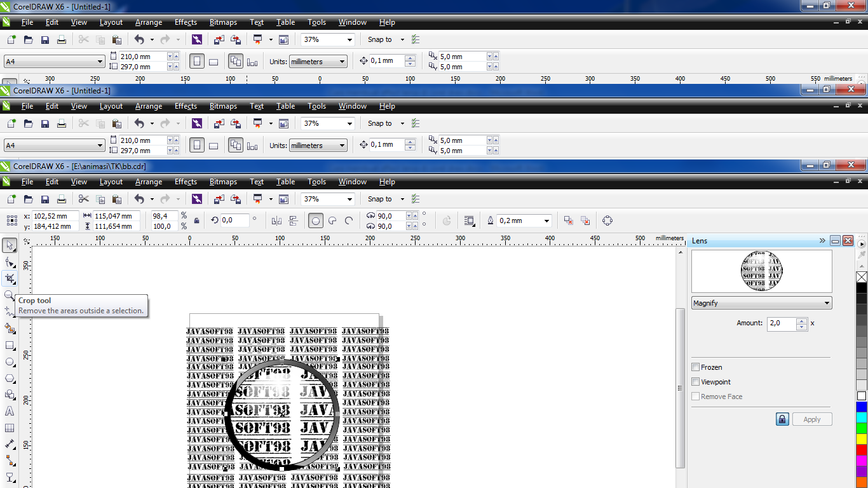868x488 pixels.
Task: Select the Ellipse tool
Action: [x=9, y=362]
